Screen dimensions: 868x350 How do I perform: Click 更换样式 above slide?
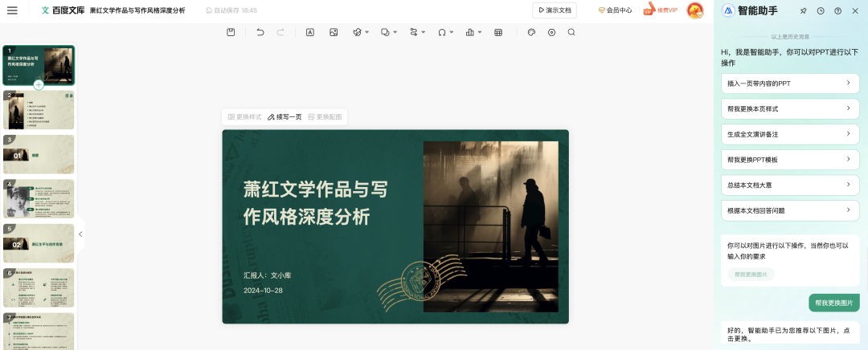[x=244, y=117]
